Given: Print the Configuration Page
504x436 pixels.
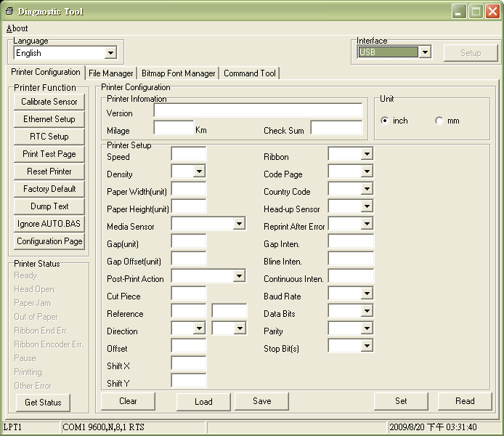Looking at the screenshot, I should click(49, 241).
